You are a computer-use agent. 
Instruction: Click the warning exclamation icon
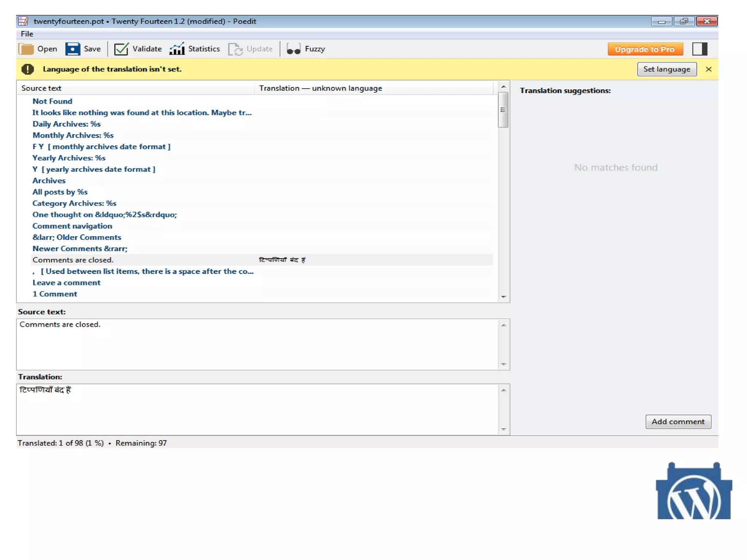pyautogui.click(x=28, y=69)
